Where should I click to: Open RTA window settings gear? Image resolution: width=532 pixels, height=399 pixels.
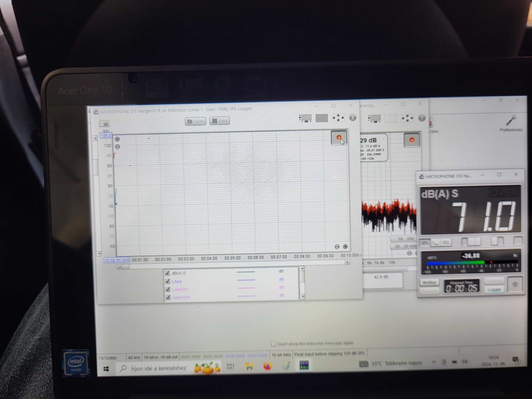point(422,118)
